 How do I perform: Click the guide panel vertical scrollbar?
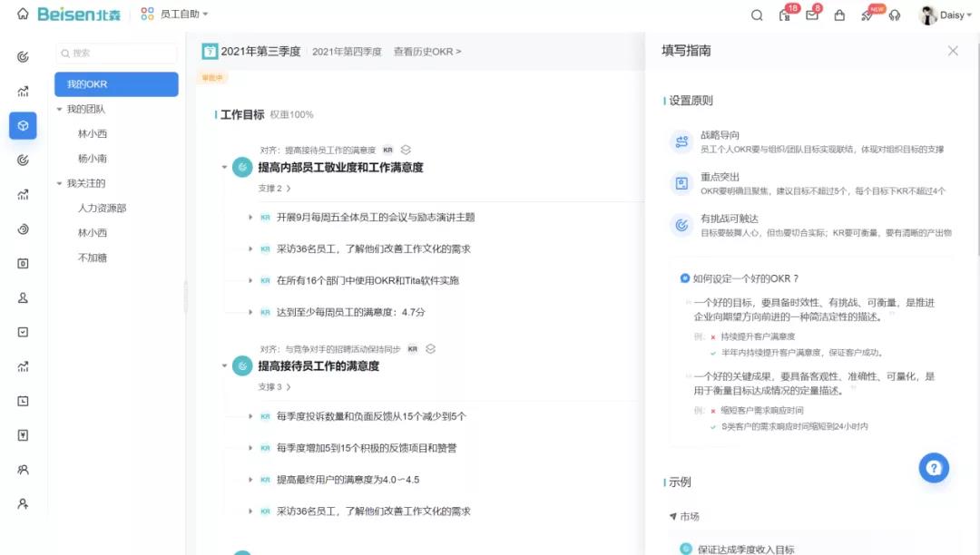tap(977, 143)
